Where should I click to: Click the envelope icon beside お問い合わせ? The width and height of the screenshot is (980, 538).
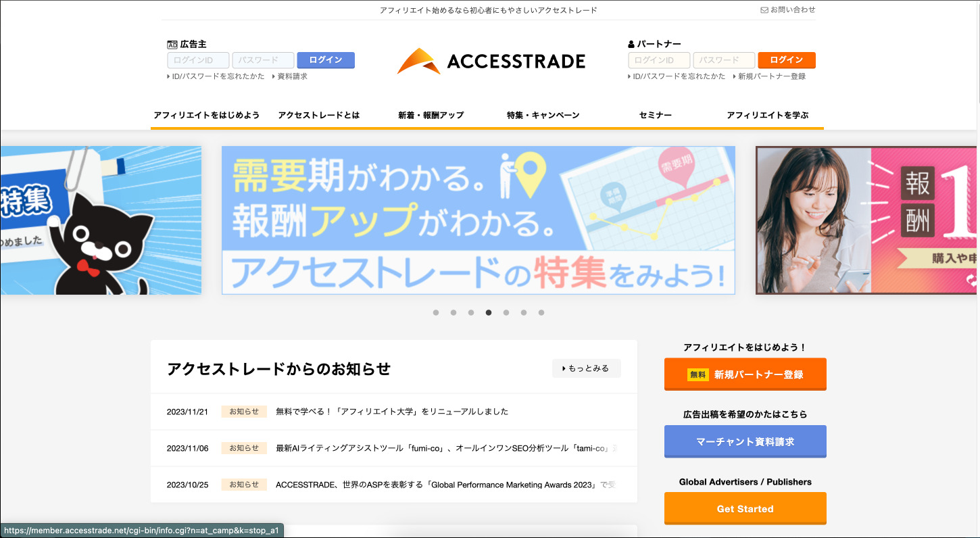point(764,10)
